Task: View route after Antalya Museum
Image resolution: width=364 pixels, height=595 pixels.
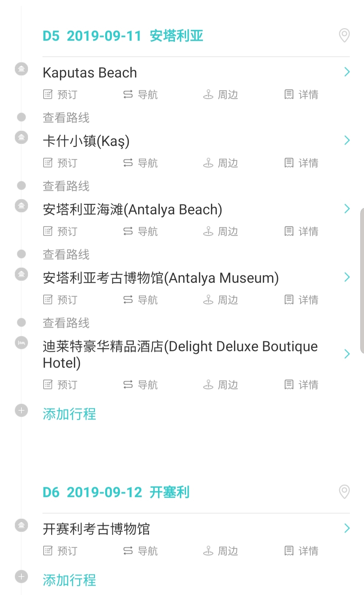Action: click(x=66, y=323)
